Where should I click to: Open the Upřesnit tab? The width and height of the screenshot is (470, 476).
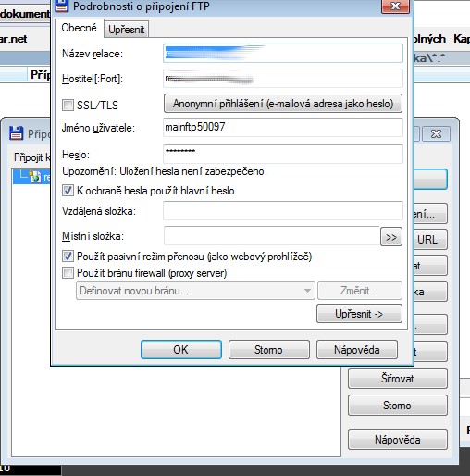126,30
